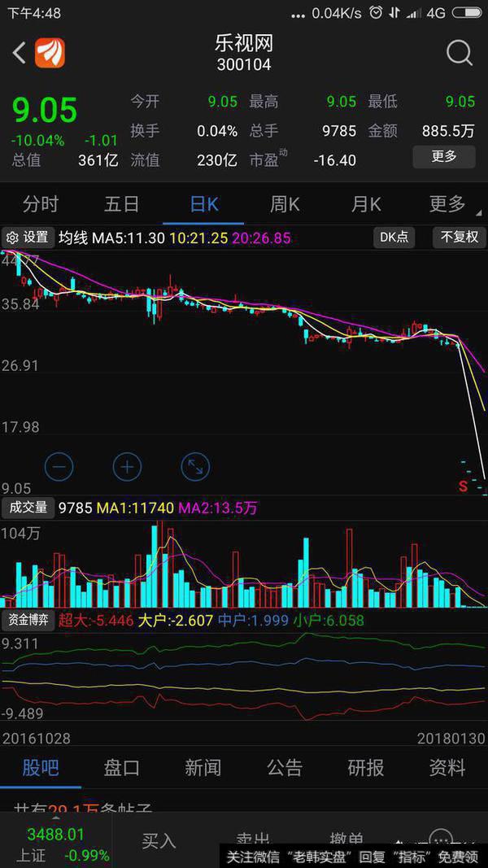Tap the -10.04% change value

37,140
